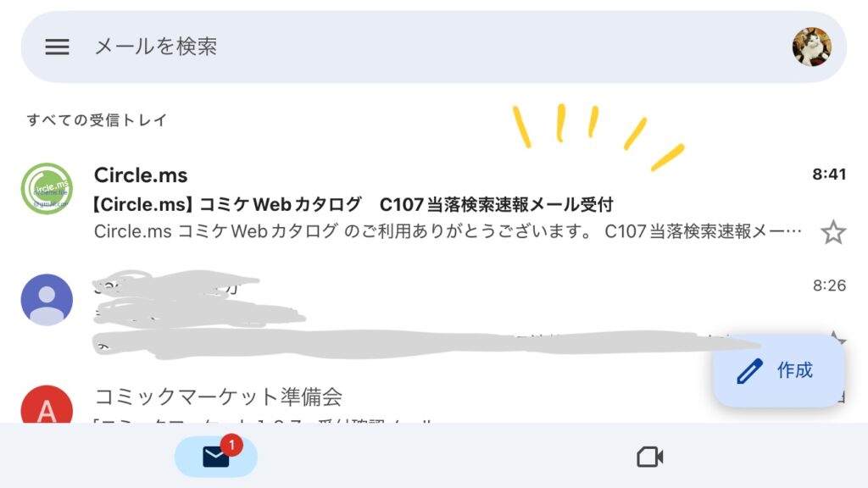Tap the cat profile avatar

(811, 47)
